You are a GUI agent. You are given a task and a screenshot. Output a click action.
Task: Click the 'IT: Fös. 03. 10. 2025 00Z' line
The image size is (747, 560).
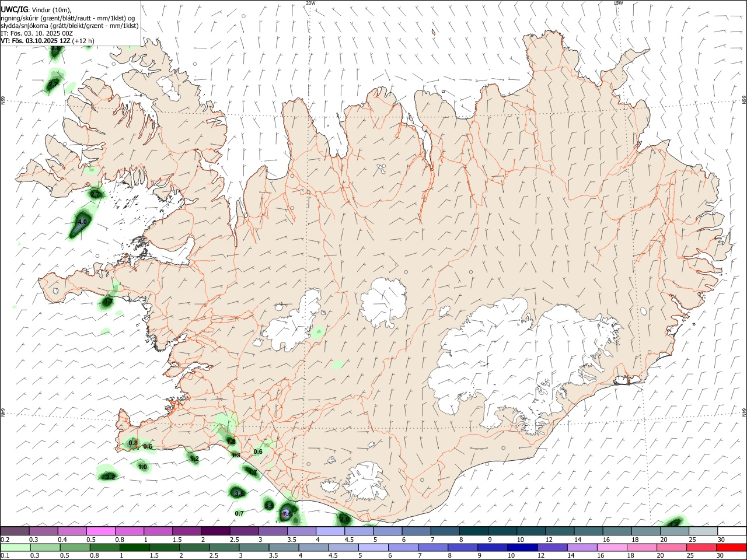click(37, 33)
